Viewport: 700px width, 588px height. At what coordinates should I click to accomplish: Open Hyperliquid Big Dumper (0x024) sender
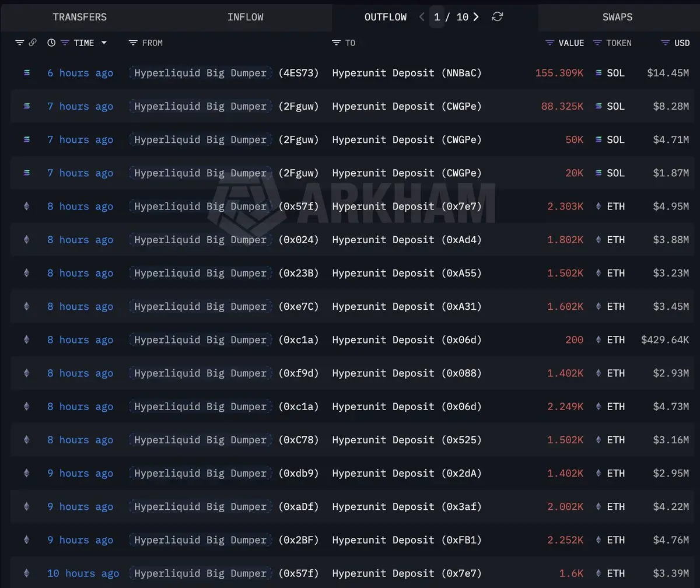pos(224,240)
